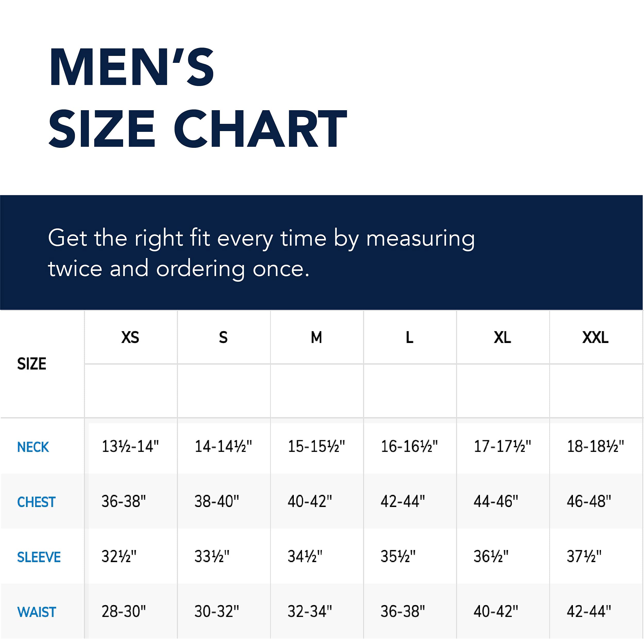Click the SLEEVE row label
This screenshot has width=644, height=644.
pos(39,557)
